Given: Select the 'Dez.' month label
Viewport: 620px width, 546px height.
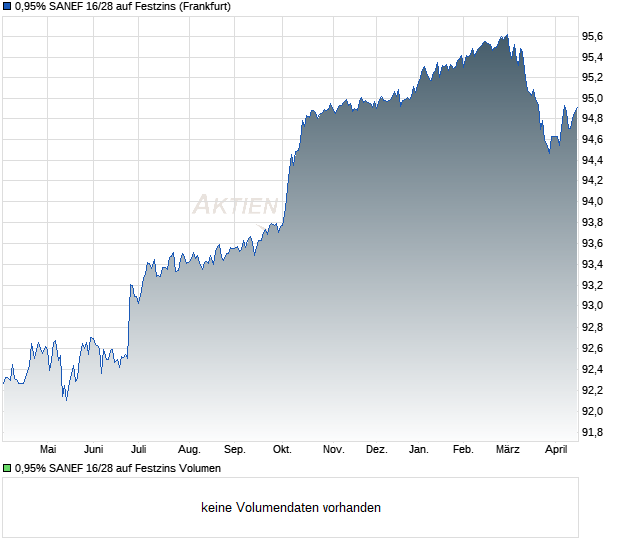Looking at the screenshot, I should (x=376, y=449).
